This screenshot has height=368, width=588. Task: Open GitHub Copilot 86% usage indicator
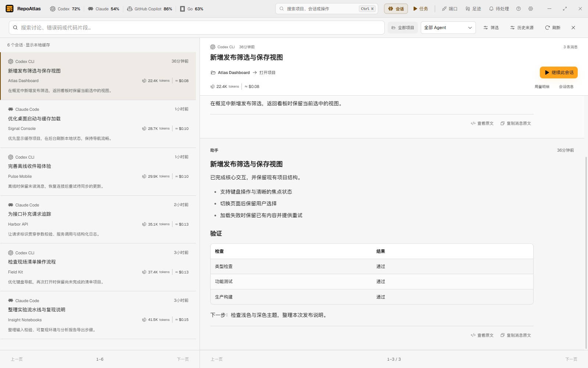tap(150, 9)
